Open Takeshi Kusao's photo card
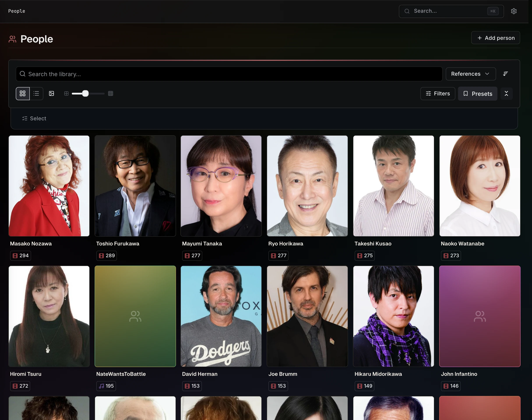Image resolution: width=532 pixels, height=420 pixels. pos(393,186)
